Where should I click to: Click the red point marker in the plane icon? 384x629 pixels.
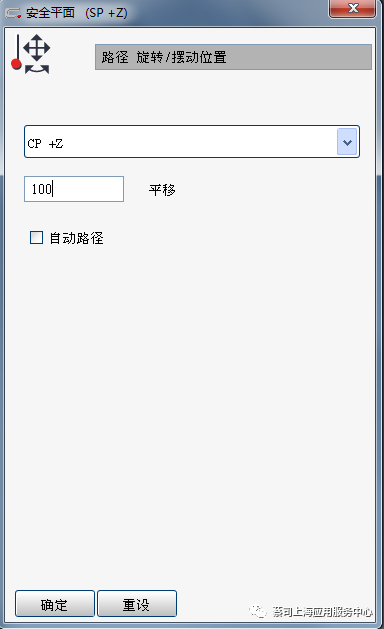(16, 64)
